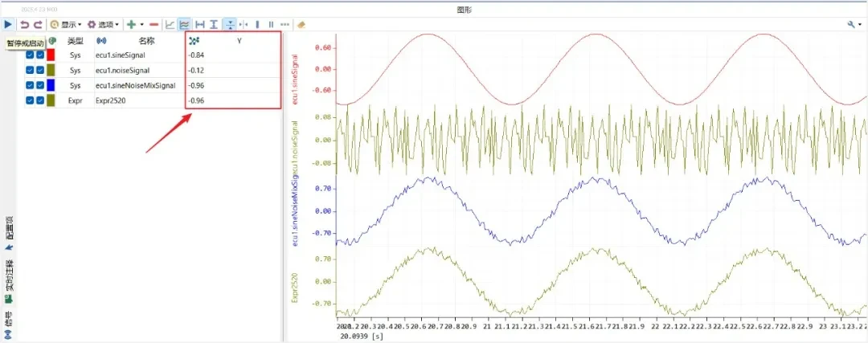Click the undo arrow icon

25,24
